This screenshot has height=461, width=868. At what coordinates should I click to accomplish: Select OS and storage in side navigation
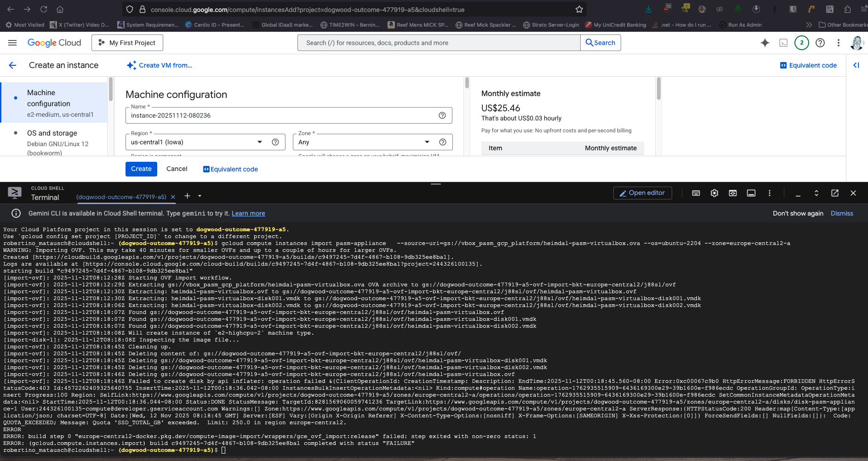pos(54,142)
